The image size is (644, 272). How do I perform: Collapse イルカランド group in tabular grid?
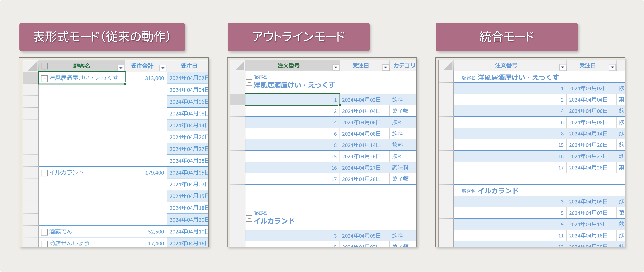[44, 173]
